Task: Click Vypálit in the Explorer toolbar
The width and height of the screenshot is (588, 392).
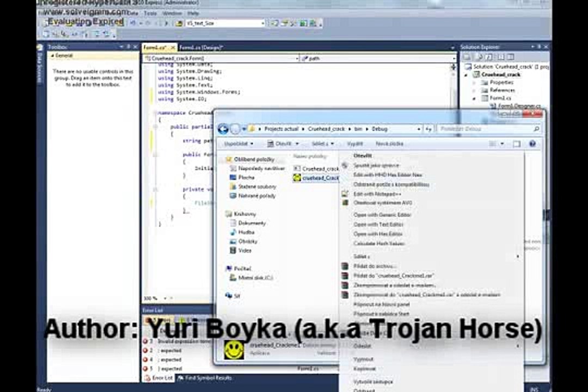Action: (x=354, y=144)
